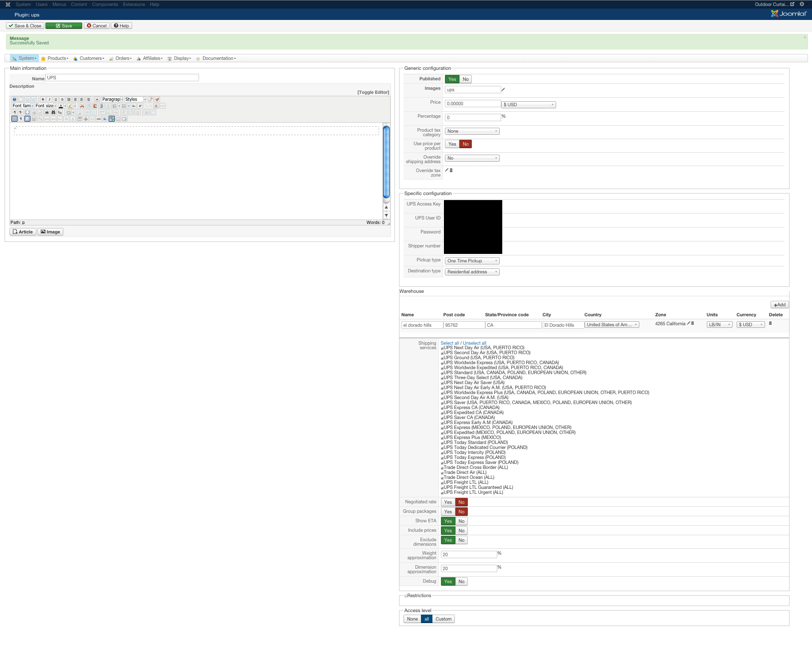The height and width of the screenshot is (650, 812).
Task: Open find with the binoculars icon
Action: coord(53,112)
